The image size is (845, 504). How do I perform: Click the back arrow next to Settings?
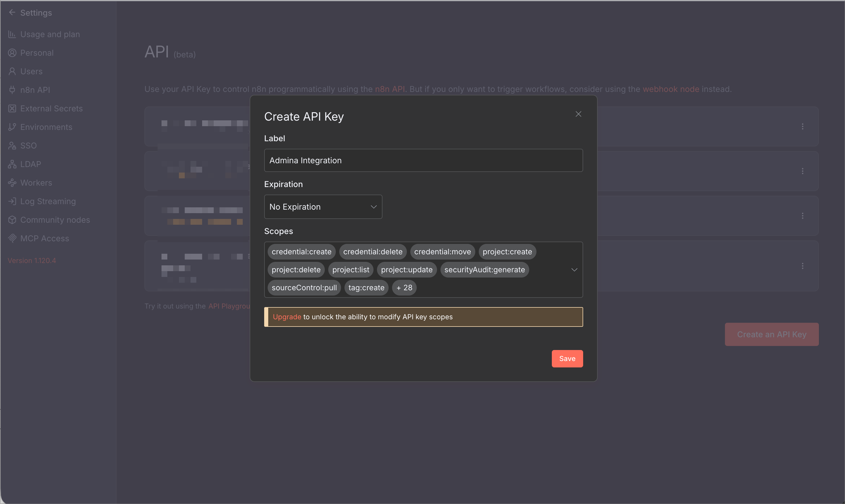pos(12,12)
